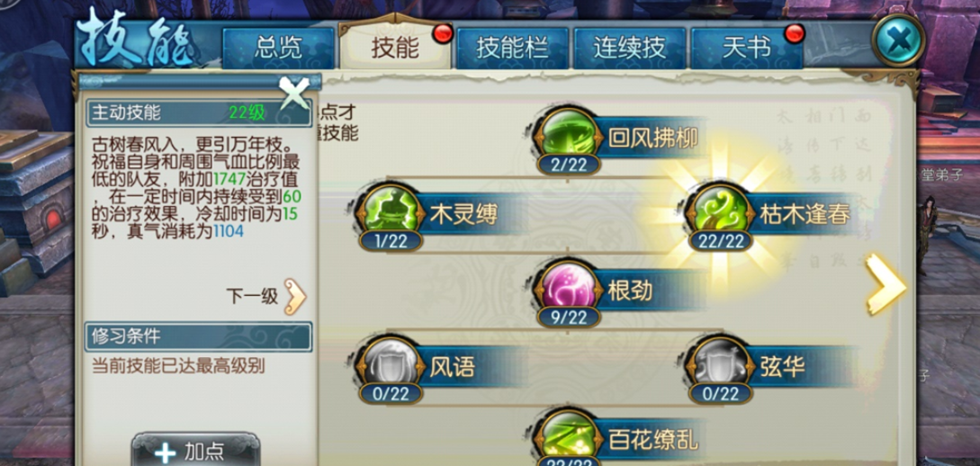980x466 pixels.
Task: Open the 天书 tab
Action: point(746,48)
